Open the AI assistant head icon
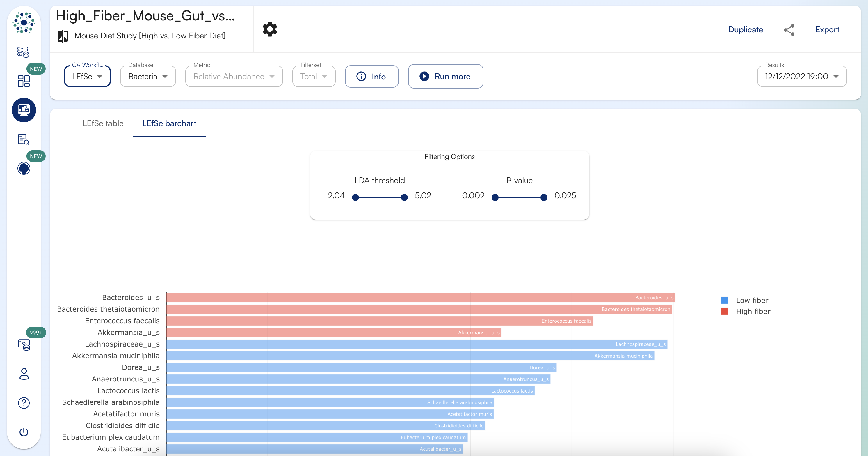This screenshot has width=868, height=456. [24, 168]
